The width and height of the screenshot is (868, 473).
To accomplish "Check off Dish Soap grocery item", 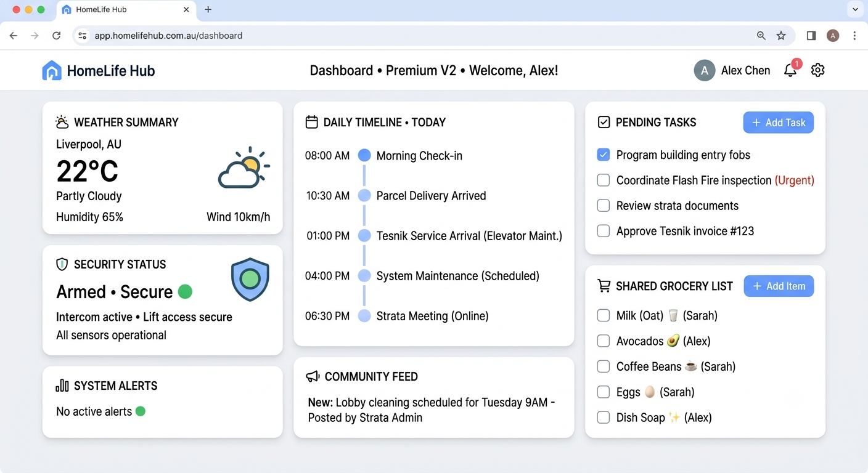I will tap(604, 417).
